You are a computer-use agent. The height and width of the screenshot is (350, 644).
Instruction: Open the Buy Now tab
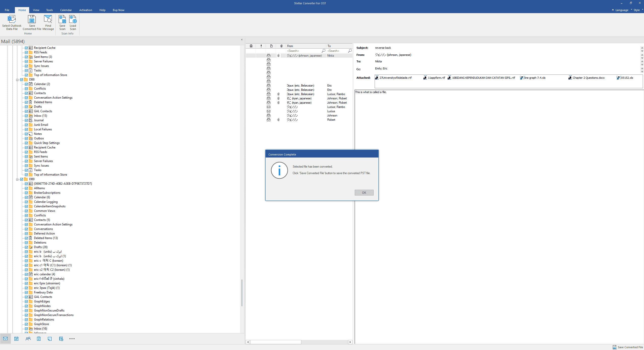tap(119, 10)
